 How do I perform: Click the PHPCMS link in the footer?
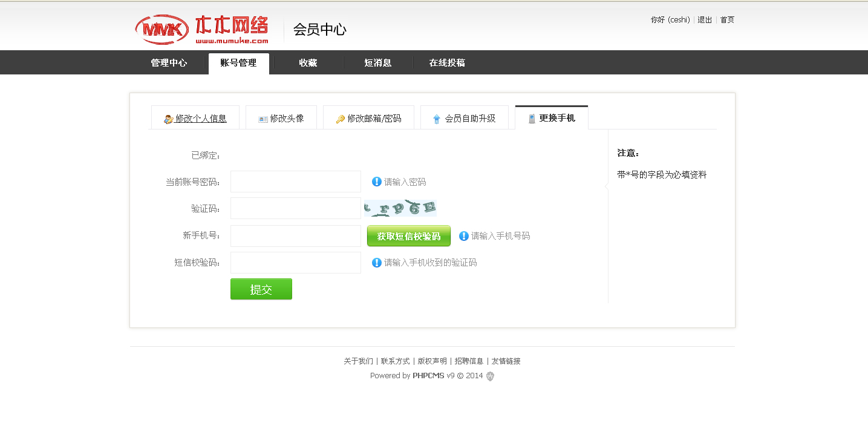tap(428, 376)
